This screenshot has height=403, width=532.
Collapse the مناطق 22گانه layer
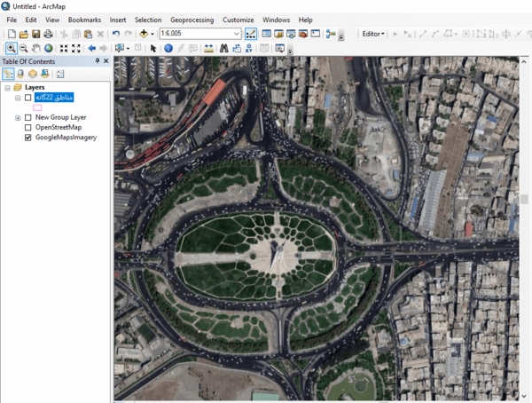18,98
